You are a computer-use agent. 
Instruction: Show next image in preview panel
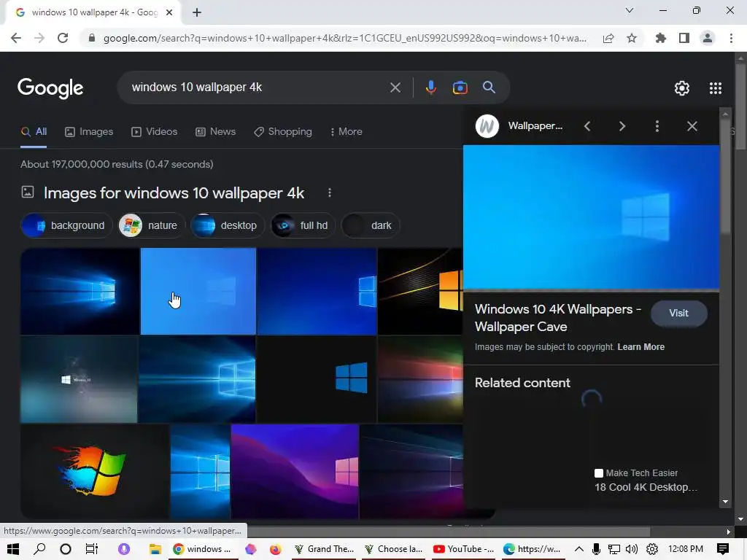622,126
